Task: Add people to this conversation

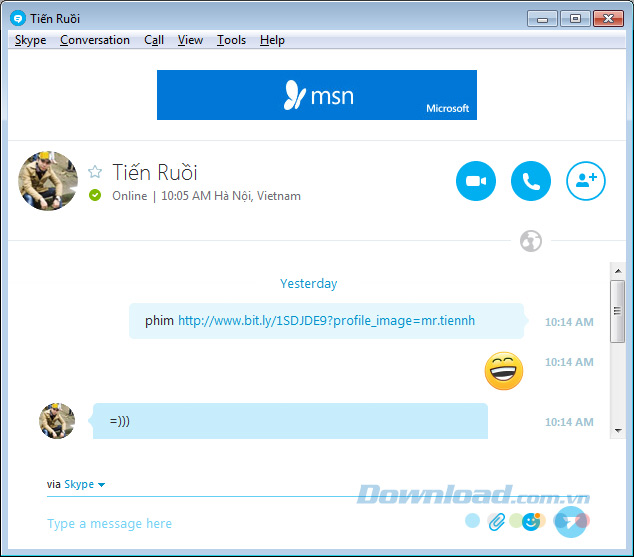Action: 585,181
